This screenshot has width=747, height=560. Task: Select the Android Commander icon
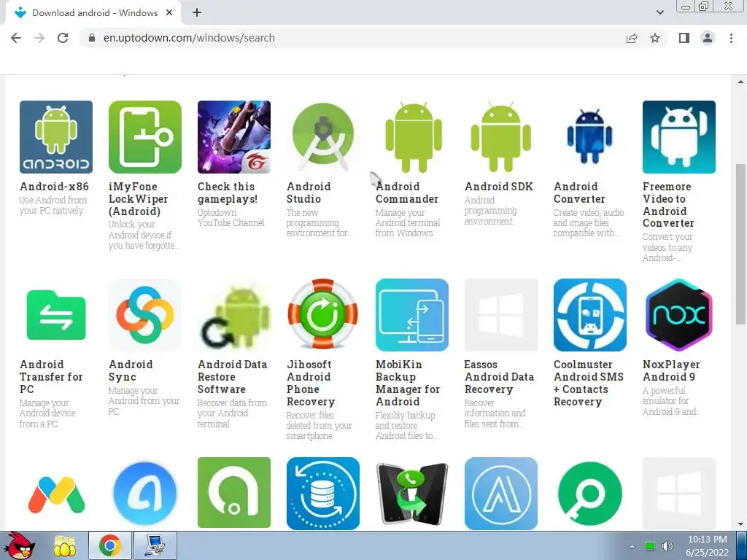pyautogui.click(x=412, y=136)
